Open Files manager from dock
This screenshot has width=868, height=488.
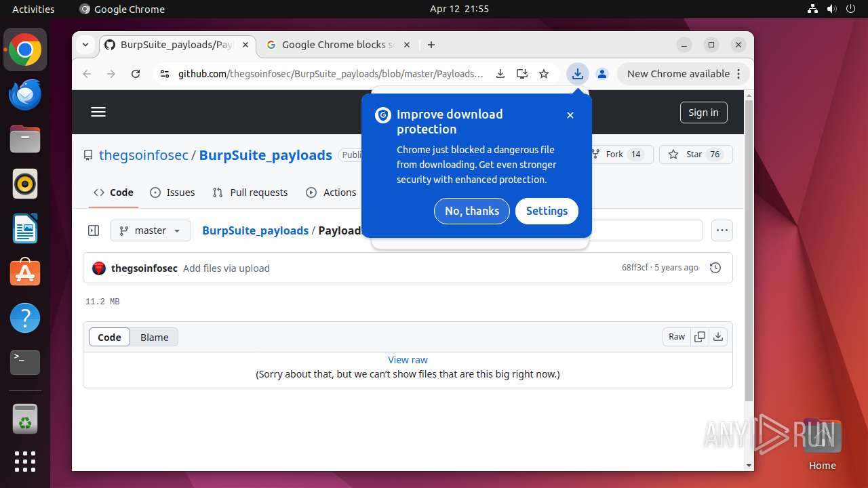[25, 140]
